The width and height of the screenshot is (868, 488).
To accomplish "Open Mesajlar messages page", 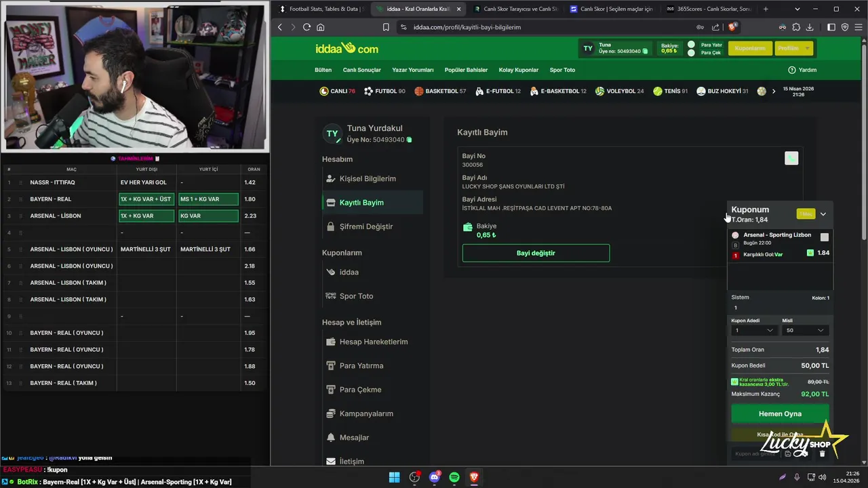I will 347,438.
